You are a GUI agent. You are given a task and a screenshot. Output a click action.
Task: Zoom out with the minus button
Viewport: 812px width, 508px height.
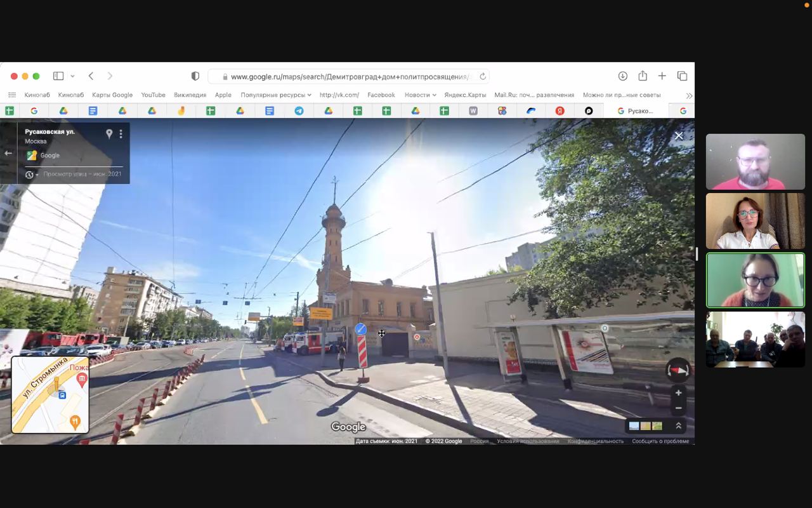pyautogui.click(x=678, y=408)
